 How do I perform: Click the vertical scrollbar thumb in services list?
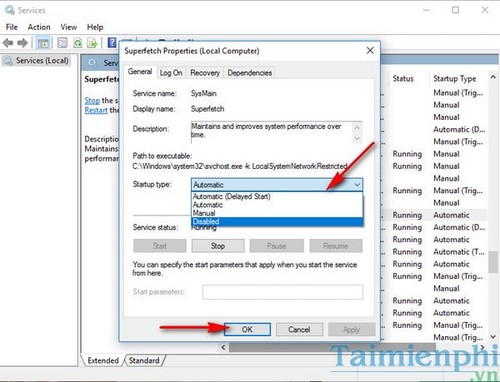tap(493, 262)
